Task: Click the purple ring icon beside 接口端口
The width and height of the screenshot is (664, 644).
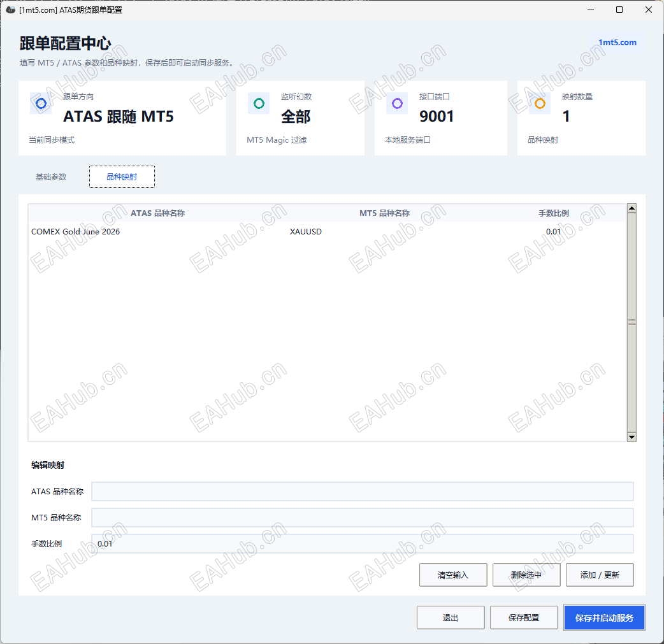Action: (x=397, y=103)
